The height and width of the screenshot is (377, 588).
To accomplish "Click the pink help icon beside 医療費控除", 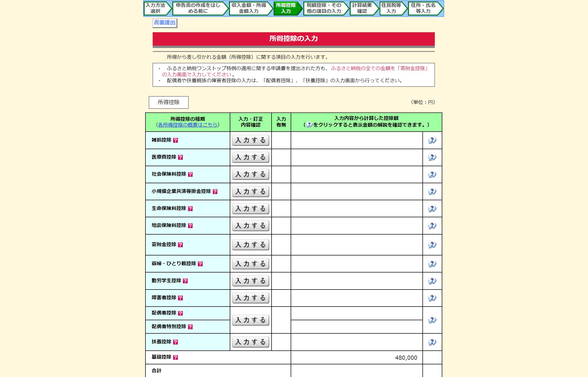I will click(181, 157).
